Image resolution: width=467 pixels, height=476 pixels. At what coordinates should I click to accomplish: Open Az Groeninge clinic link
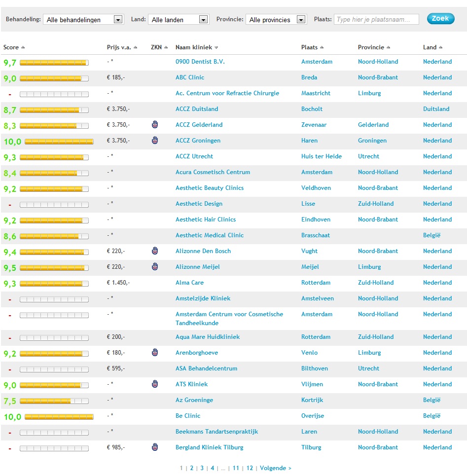tap(194, 400)
